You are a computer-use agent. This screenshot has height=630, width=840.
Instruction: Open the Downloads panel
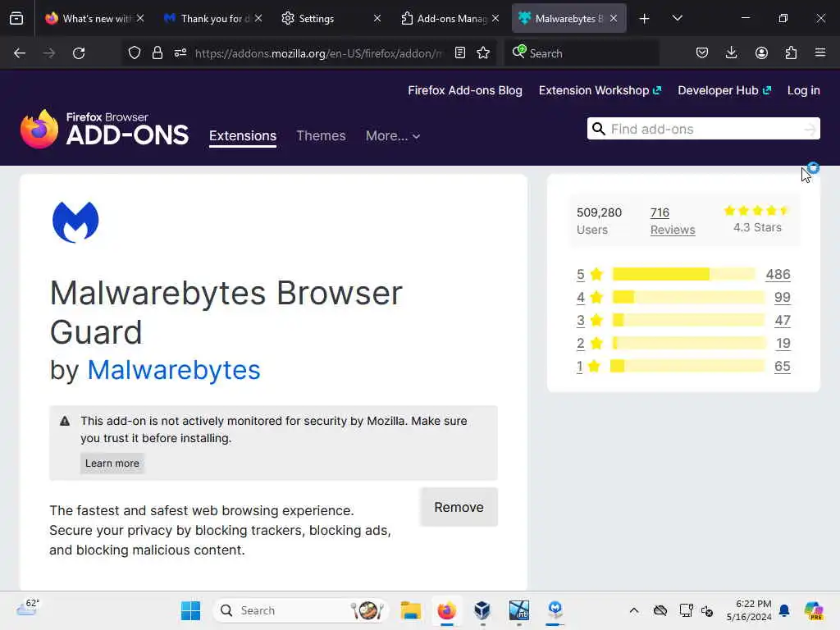pos(731,53)
